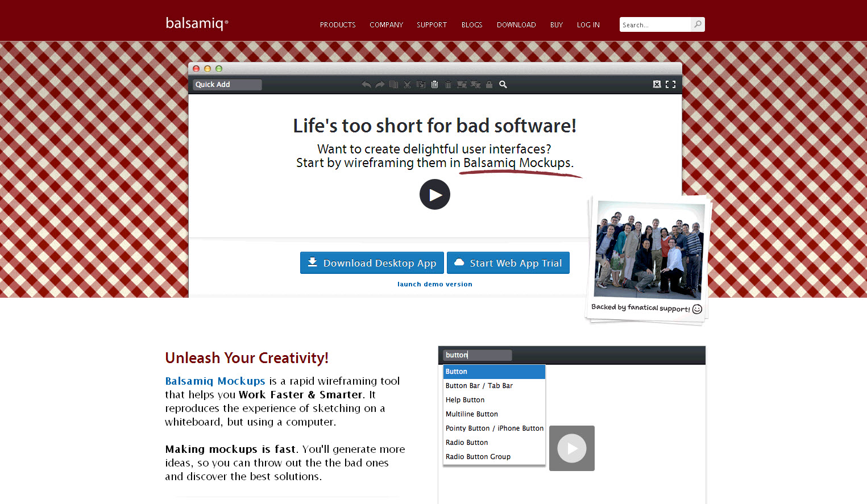The width and height of the screenshot is (867, 504).
Task: Click the team photo polaroid
Action: point(648,250)
